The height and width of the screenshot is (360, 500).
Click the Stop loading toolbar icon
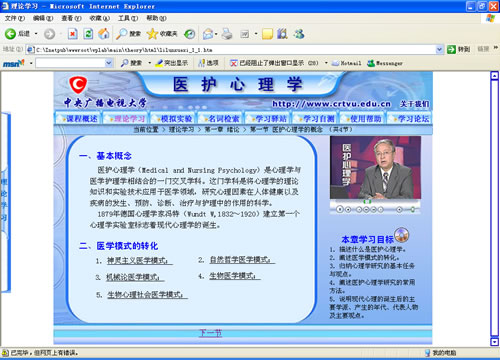73,34
